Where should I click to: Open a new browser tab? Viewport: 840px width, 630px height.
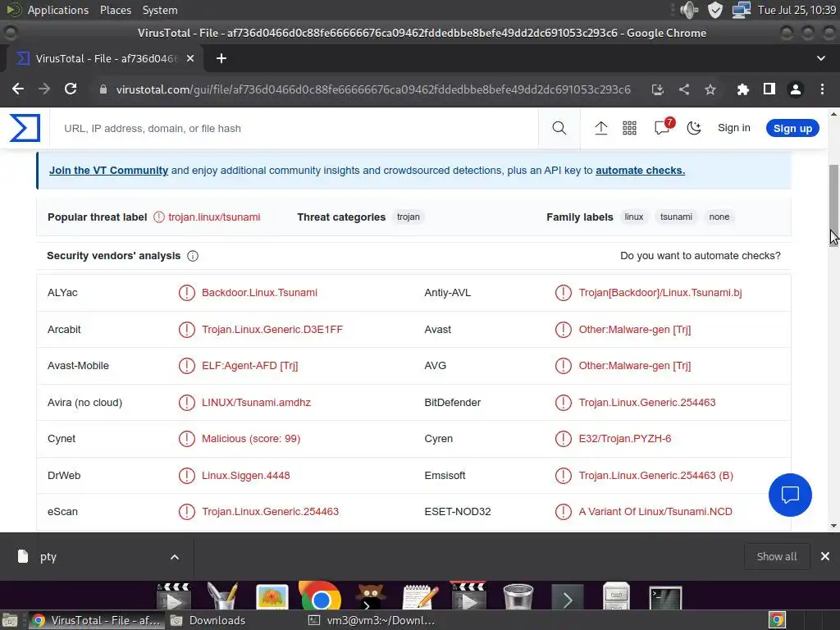(x=221, y=58)
